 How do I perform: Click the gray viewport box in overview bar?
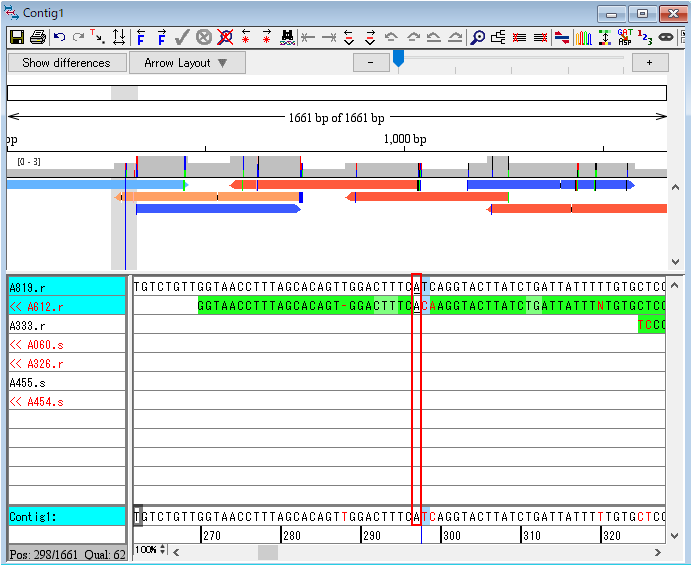point(124,93)
